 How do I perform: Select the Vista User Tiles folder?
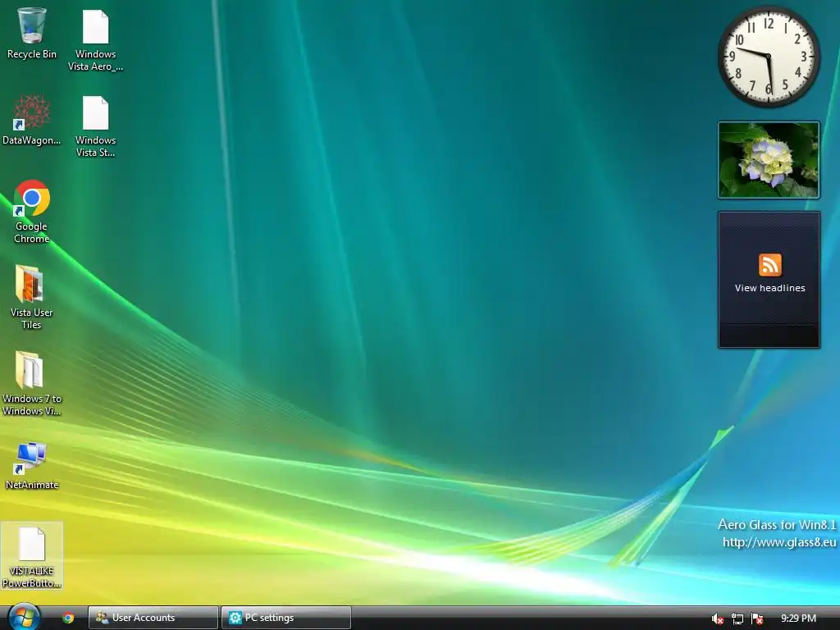(x=32, y=297)
